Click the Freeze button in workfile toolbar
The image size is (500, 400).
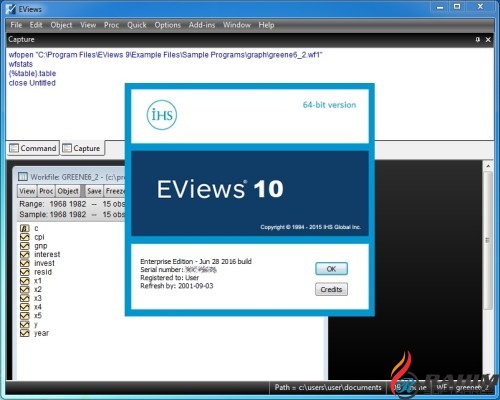(x=115, y=191)
